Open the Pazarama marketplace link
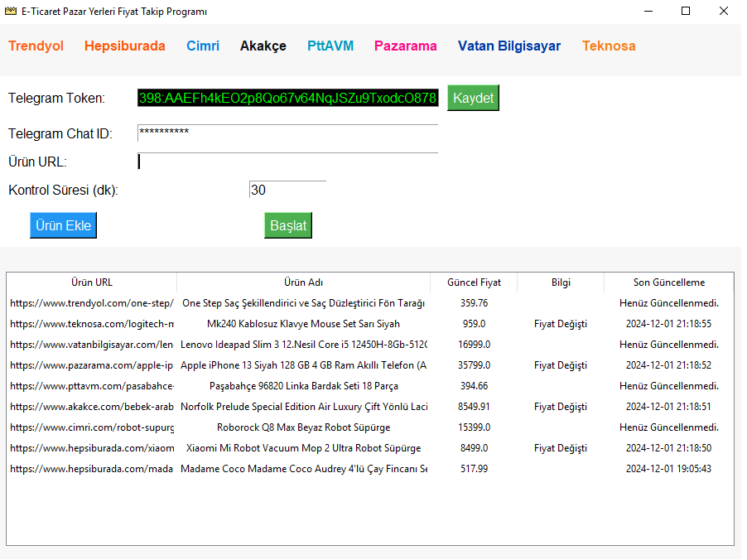The height and width of the screenshot is (560, 747). point(406,46)
